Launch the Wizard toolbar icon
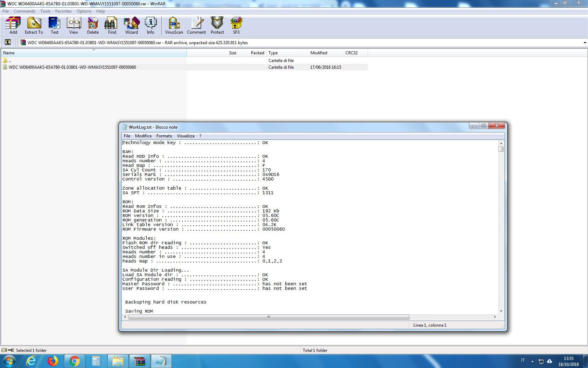 pyautogui.click(x=132, y=25)
